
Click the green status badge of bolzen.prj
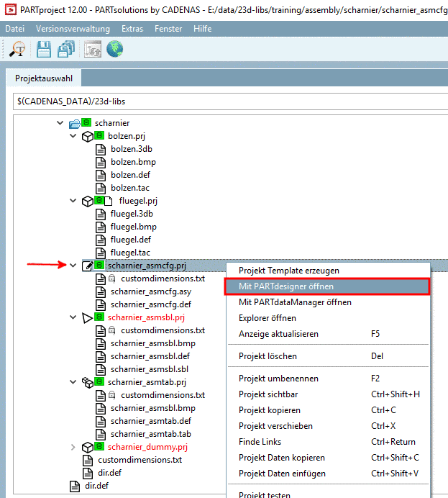pos(99,135)
